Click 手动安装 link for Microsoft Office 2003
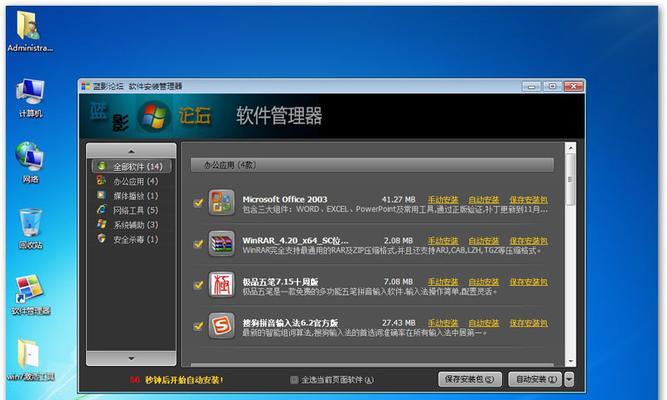 (x=443, y=200)
